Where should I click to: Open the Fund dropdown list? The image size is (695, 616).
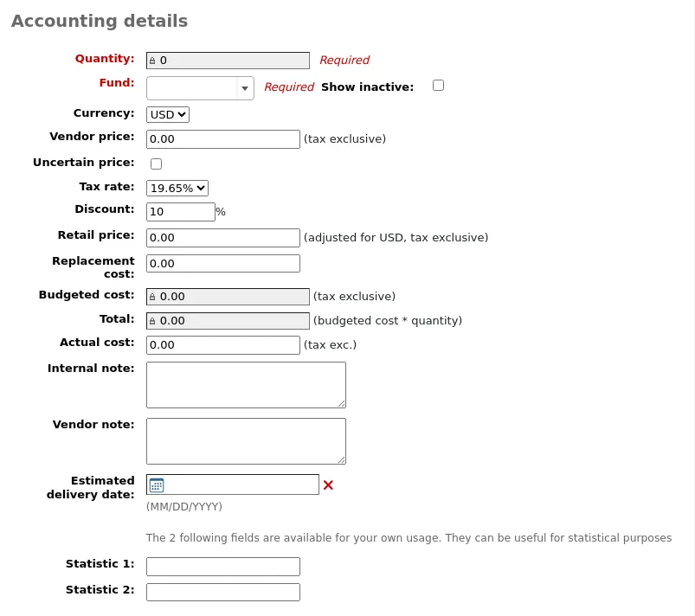(200, 88)
